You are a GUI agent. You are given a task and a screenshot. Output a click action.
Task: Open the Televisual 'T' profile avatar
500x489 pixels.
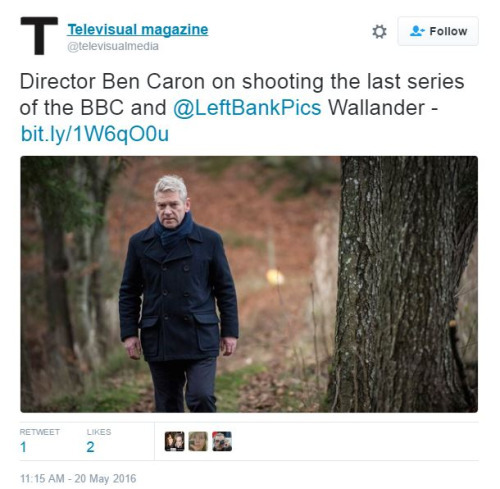click(x=39, y=36)
